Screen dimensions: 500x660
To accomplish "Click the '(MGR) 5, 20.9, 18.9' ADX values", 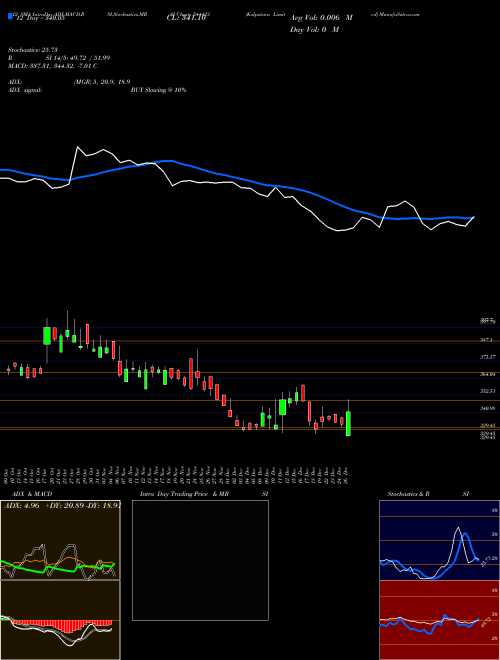I will coord(101,82).
